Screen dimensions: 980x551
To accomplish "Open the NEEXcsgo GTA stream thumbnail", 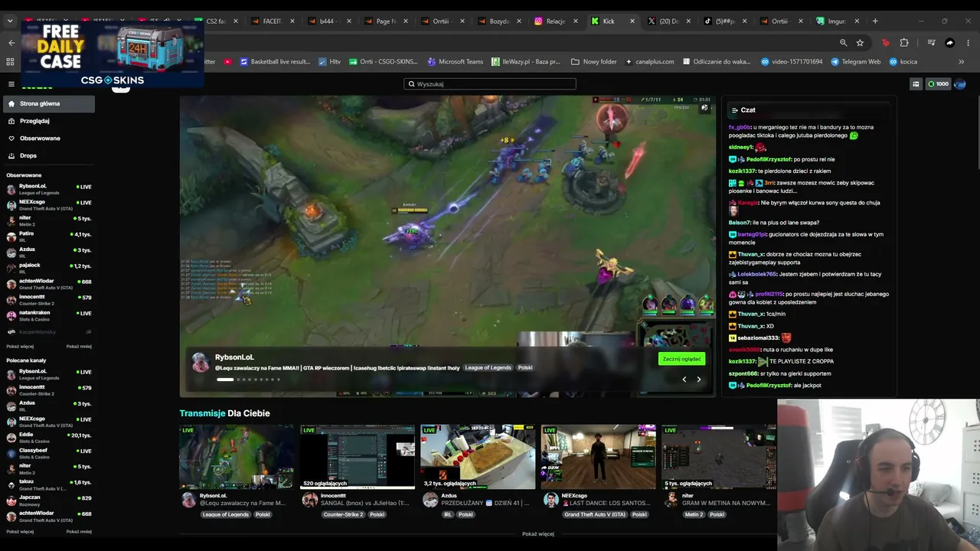I will [598, 457].
